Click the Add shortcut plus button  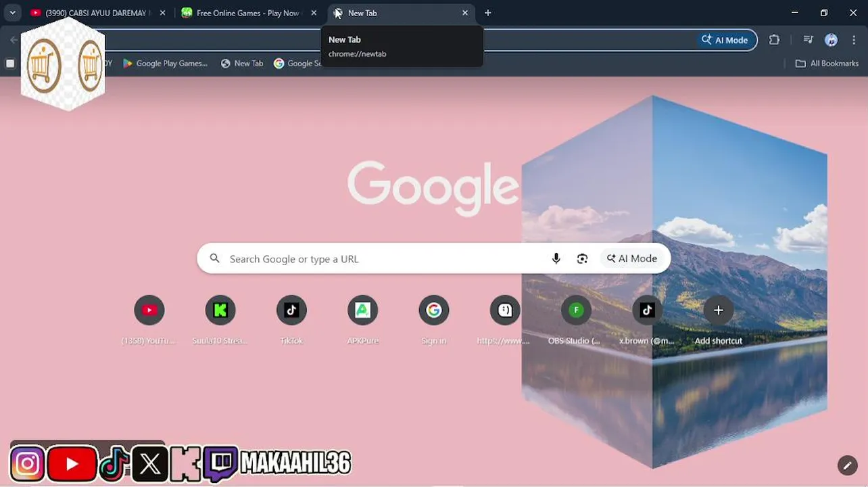718,310
